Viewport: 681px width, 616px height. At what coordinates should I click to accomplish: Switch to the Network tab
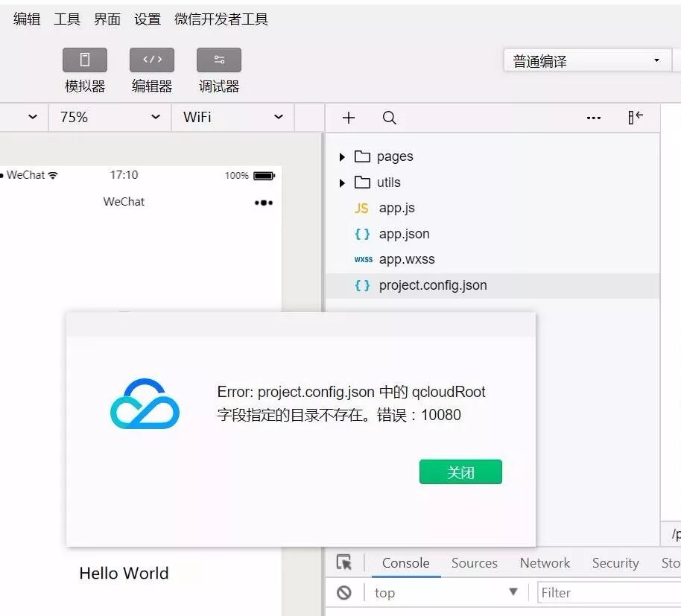tap(545, 563)
